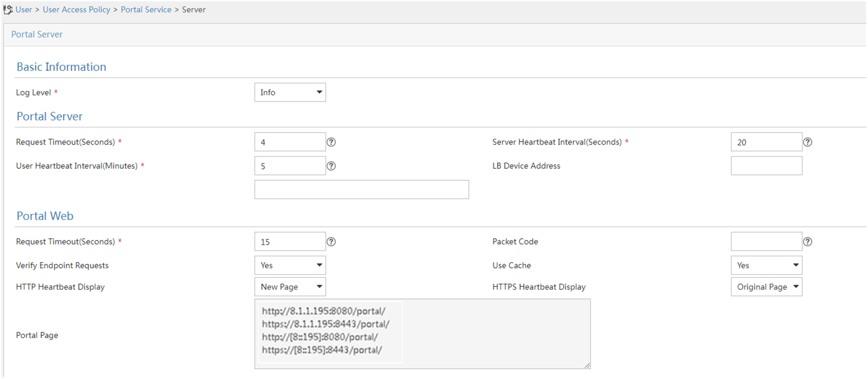The width and height of the screenshot is (868, 379).
Task: Click Portal Server Request Timeout field with 4
Action: click(290, 142)
